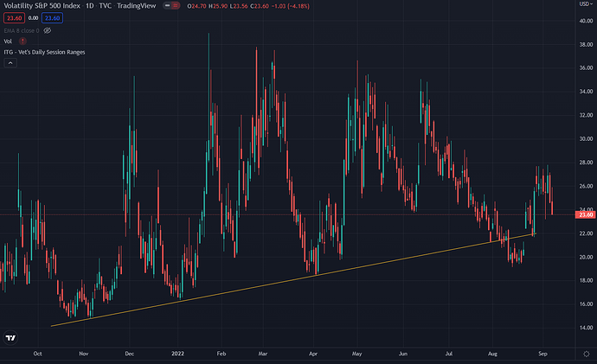Viewport: 597px width, 364px height.
Task: Select ITG - Vet's Daily Session Ranges label
Action: (x=44, y=52)
